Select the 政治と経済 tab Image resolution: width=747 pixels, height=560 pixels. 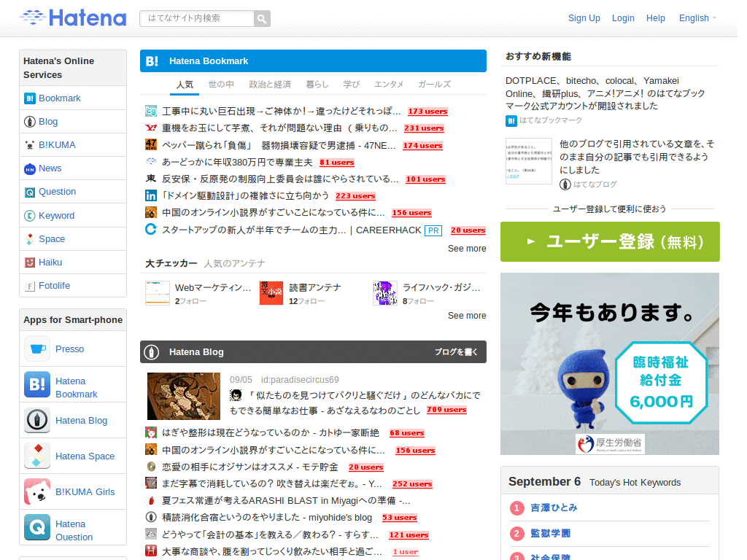pos(270,85)
